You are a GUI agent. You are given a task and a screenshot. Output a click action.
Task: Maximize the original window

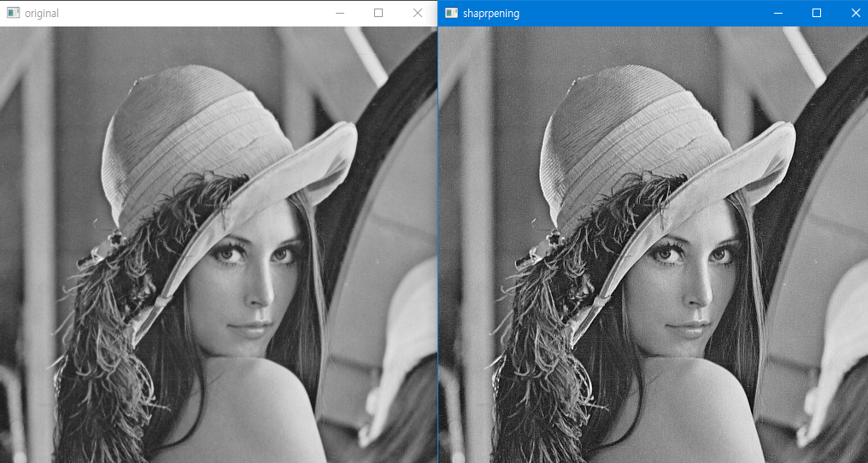tap(378, 13)
